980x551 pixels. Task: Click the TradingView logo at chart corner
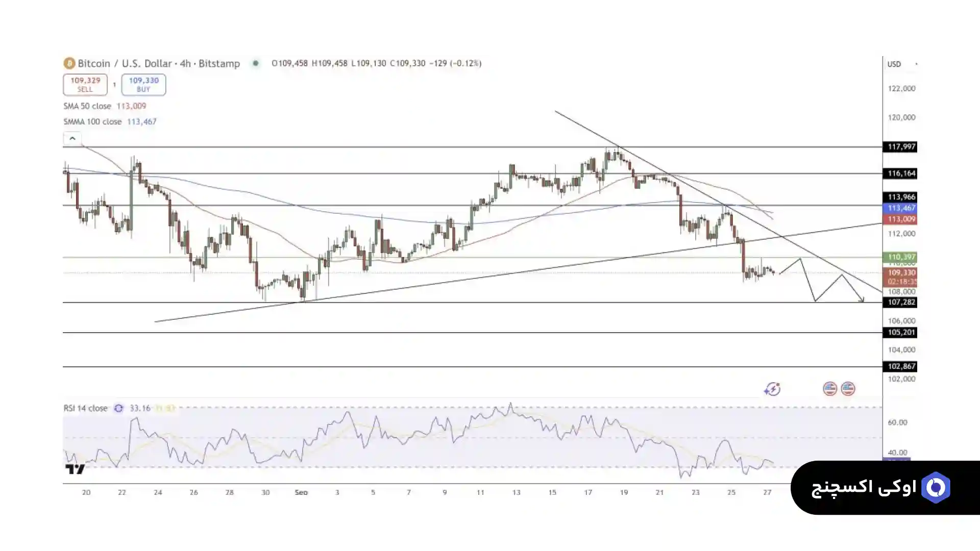pos(75,469)
